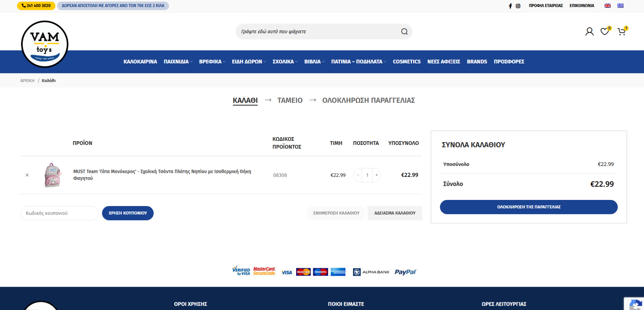The image size is (644, 310).
Task: Focus the coupon code field
Action: click(59, 213)
